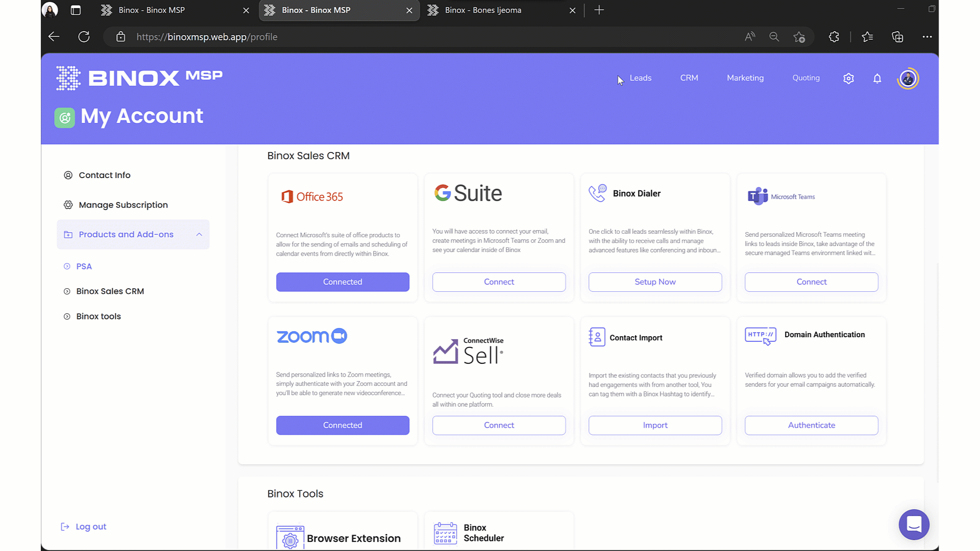Click the browser back arrow
Screen dimensions: 980x551
(x=54, y=37)
